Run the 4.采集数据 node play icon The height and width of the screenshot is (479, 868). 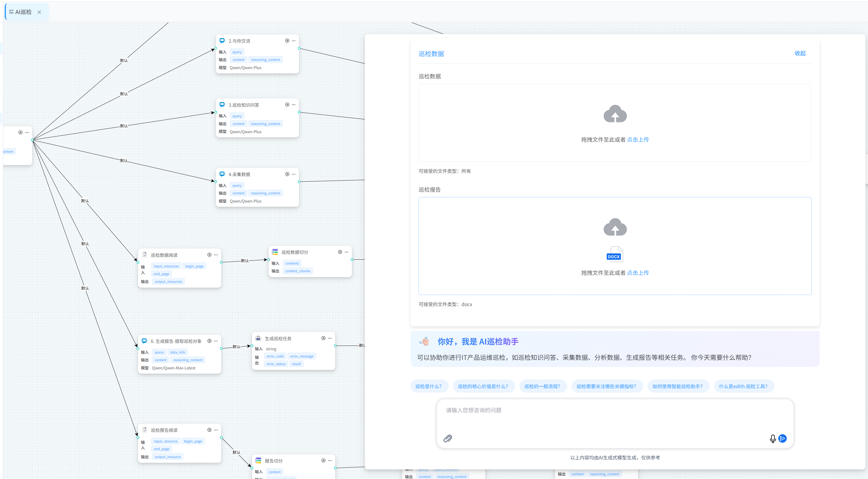(x=287, y=174)
